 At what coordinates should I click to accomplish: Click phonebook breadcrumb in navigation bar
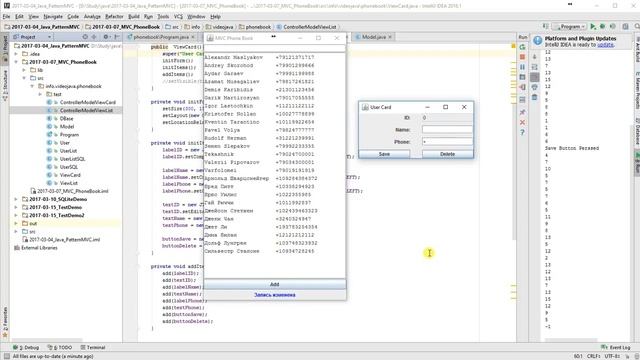point(254,27)
